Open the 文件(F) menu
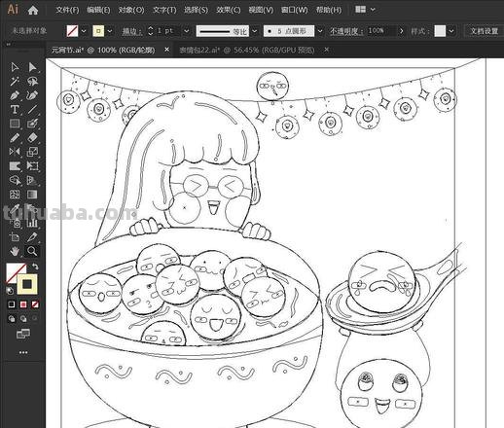This screenshot has height=428, width=504. tap(67, 10)
